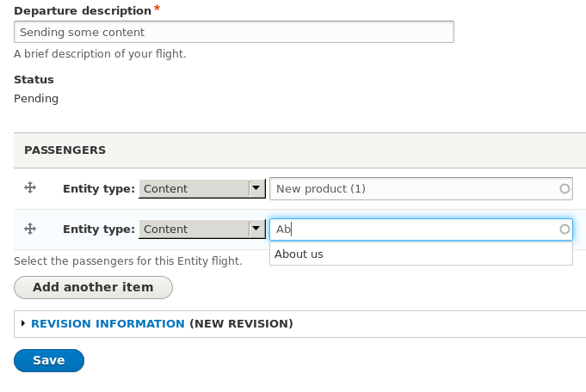This screenshot has width=586, height=392.
Task: Click autocomplete circle in the Ab field
Action: click(564, 230)
